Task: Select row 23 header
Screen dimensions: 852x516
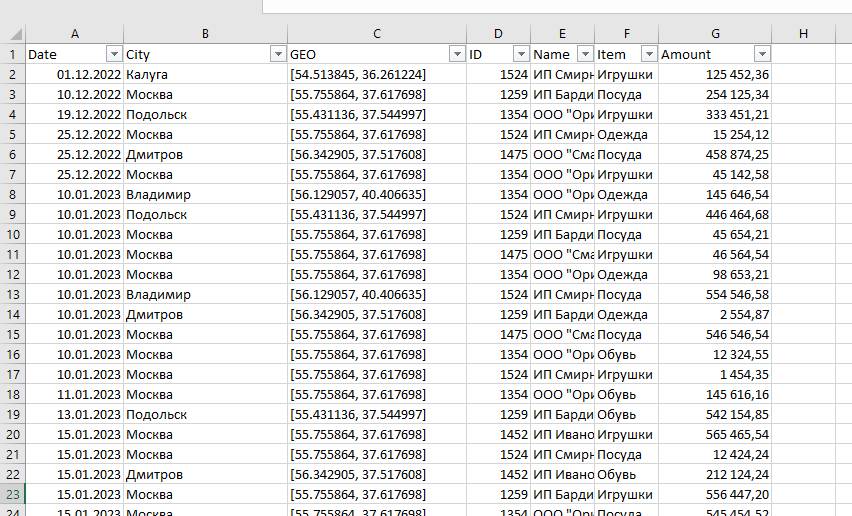Action: (13, 494)
